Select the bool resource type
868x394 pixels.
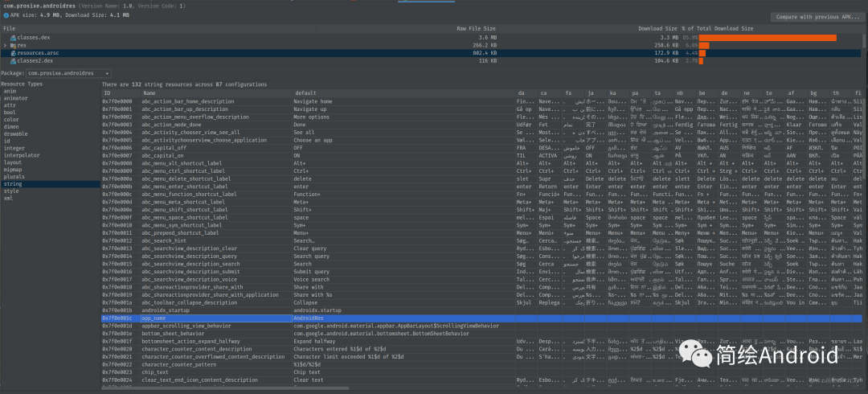10,113
